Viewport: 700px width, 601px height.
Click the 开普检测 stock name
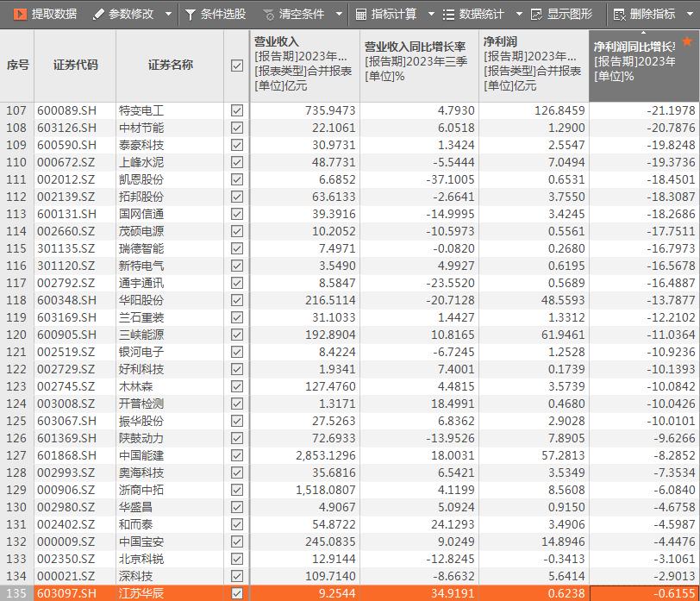pos(141,404)
